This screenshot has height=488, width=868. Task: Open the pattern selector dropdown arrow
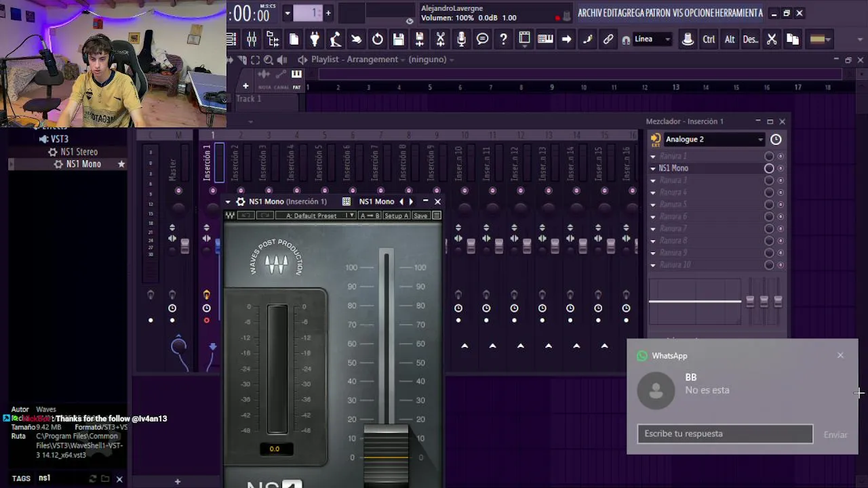pos(288,13)
